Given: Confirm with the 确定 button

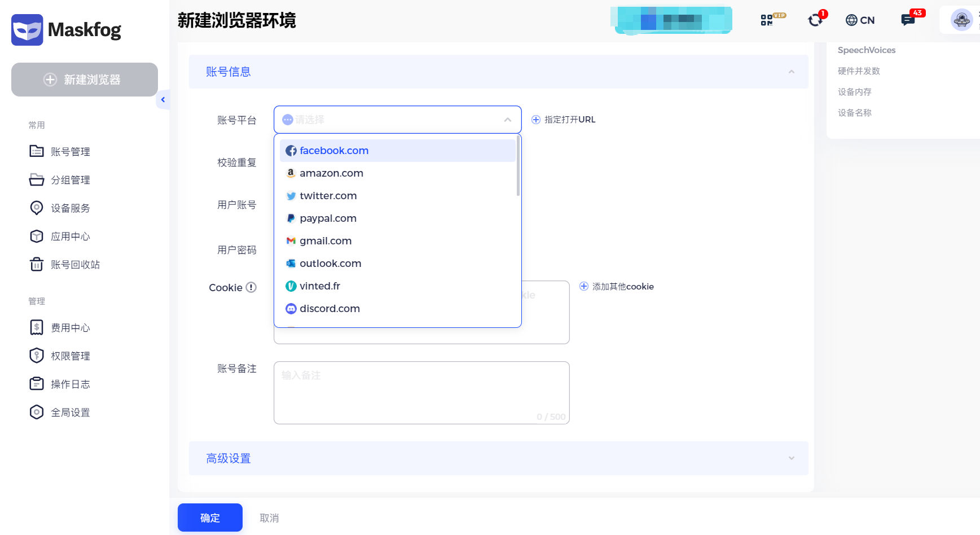Looking at the screenshot, I should pyautogui.click(x=210, y=518).
